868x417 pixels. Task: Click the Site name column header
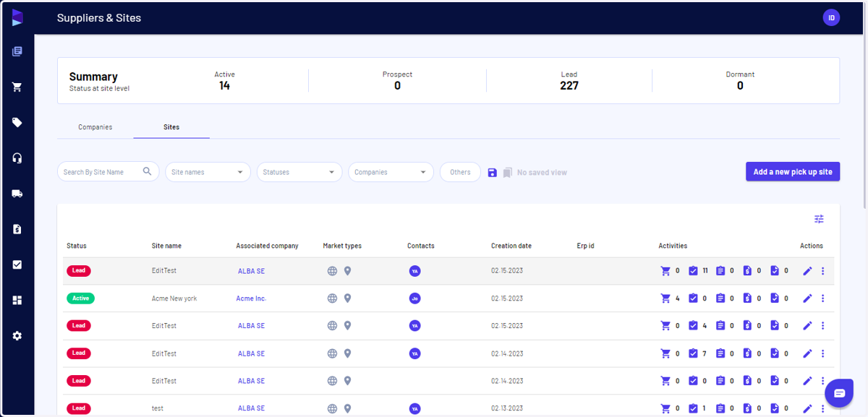(166, 246)
